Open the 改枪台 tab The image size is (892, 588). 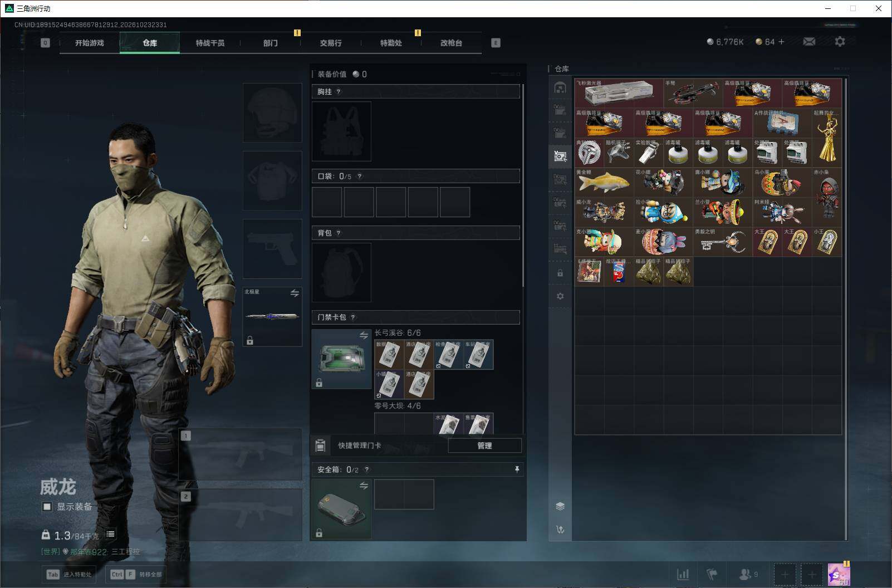tap(451, 43)
